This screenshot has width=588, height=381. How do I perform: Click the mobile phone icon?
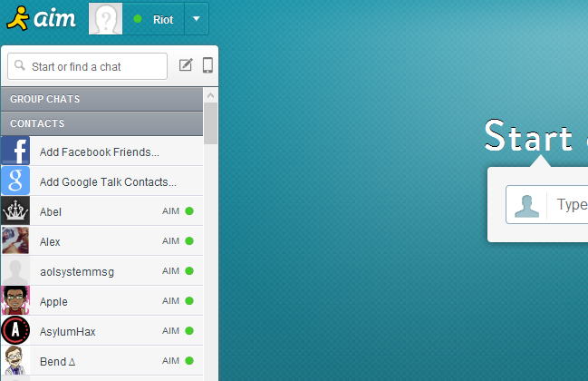click(207, 65)
